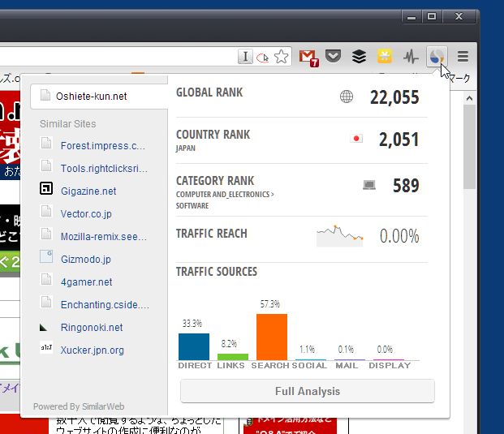The width and height of the screenshot is (504, 434).
Task: Click the vertical scrollbar thumb
Action: click(469, 147)
